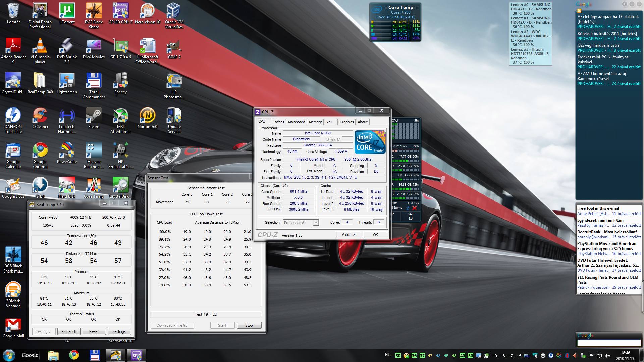This screenshot has height=362, width=644.
Task: Open DAEMON Tools Lite desktop icon
Action: 13,120
